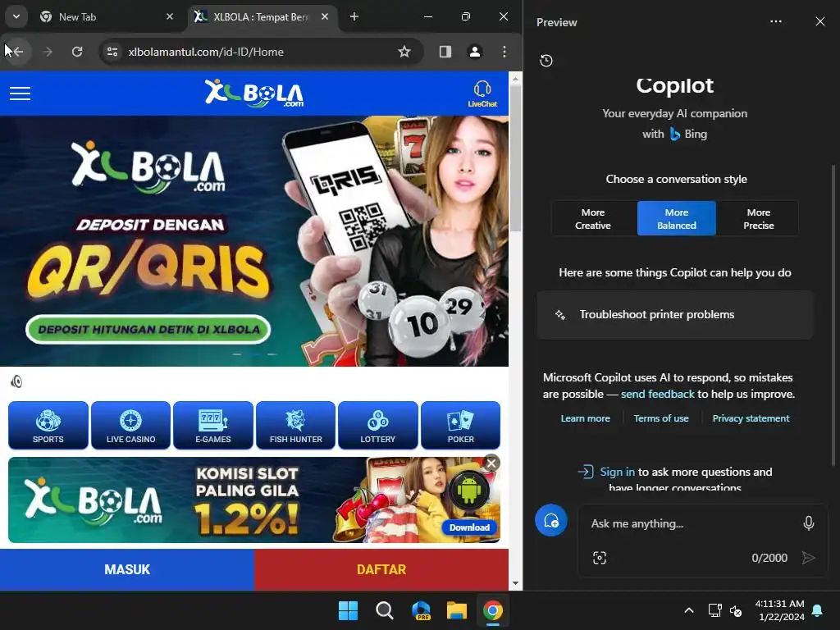
Task: Open the E-Games category
Action: tap(213, 425)
